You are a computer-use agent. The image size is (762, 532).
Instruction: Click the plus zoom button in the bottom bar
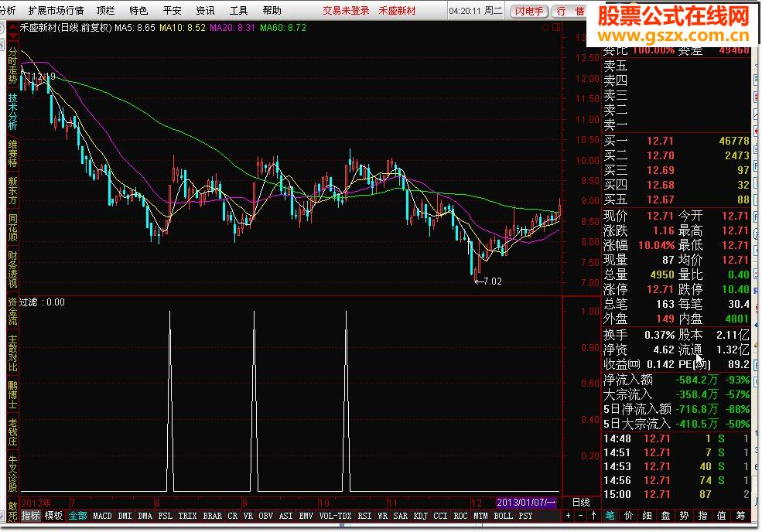point(568,516)
